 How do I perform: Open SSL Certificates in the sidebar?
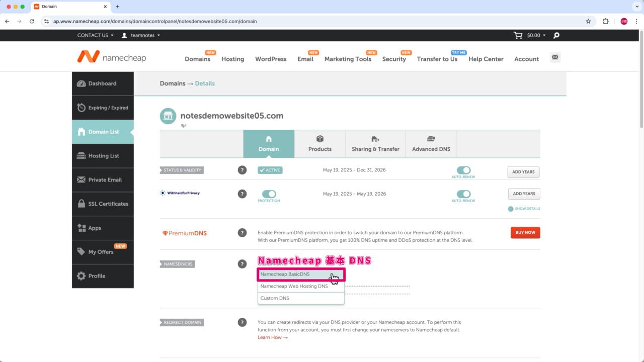click(x=103, y=204)
